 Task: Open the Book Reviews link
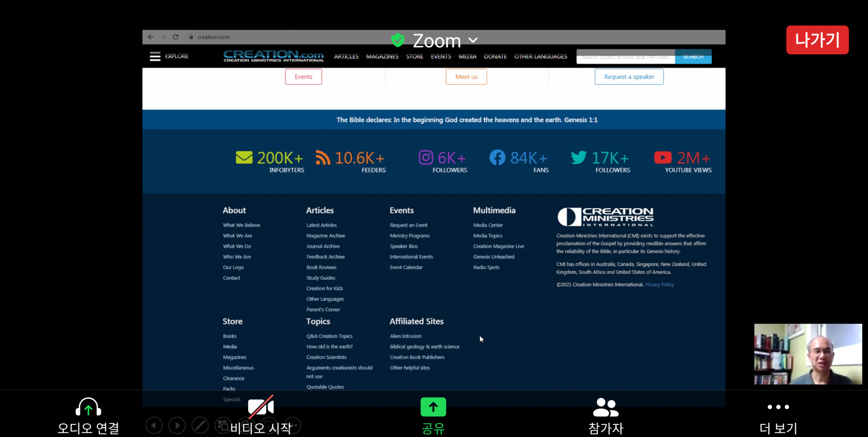click(321, 268)
